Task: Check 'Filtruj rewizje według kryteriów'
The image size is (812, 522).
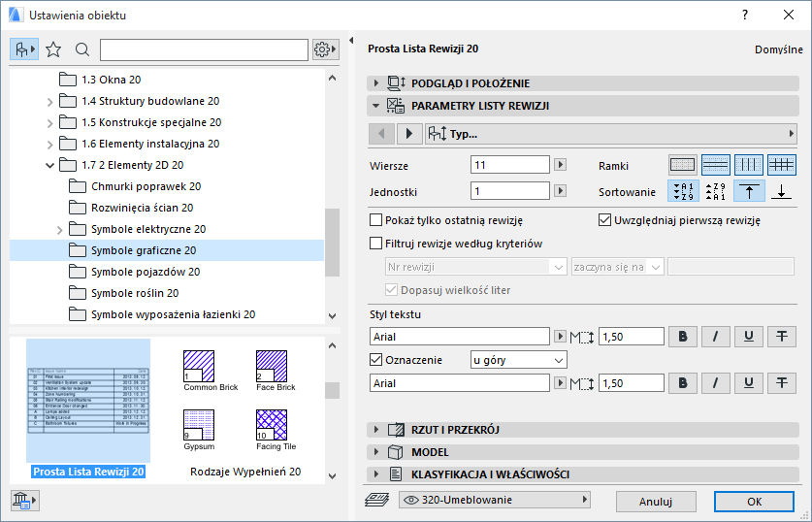Action: click(376, 244)
